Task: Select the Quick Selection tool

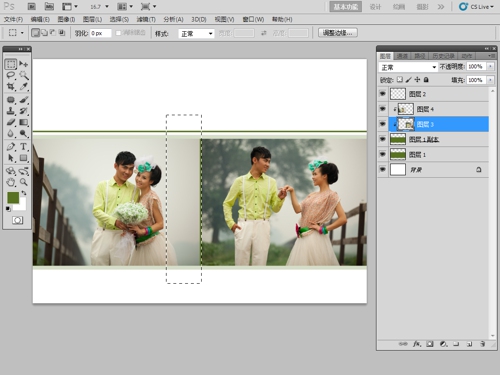Action: (x=23, y=75)
